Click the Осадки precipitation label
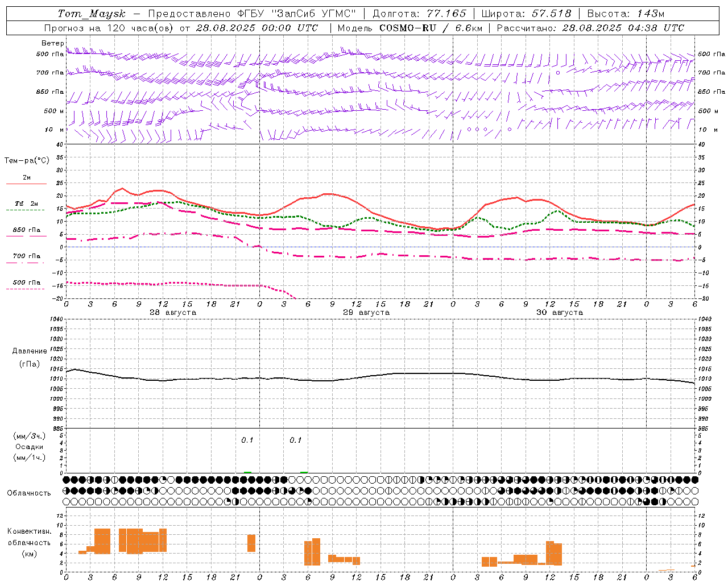728x582 pixels. coord(30,447)
